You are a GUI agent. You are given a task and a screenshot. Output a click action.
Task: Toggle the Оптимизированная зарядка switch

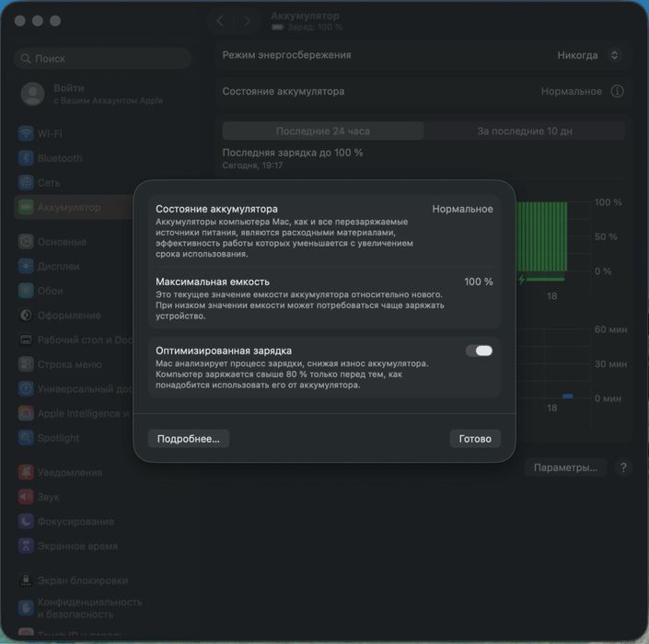[480, 351]
